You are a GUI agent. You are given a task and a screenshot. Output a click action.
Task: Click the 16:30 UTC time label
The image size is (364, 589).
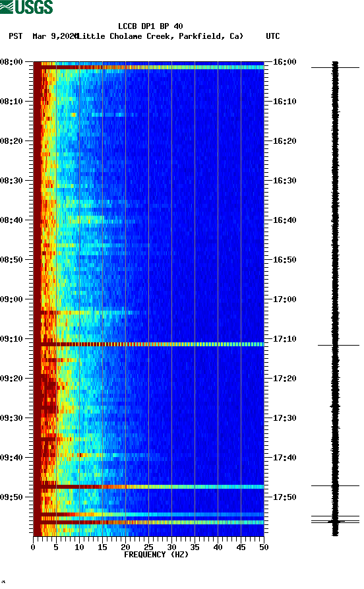click(284, 180)
